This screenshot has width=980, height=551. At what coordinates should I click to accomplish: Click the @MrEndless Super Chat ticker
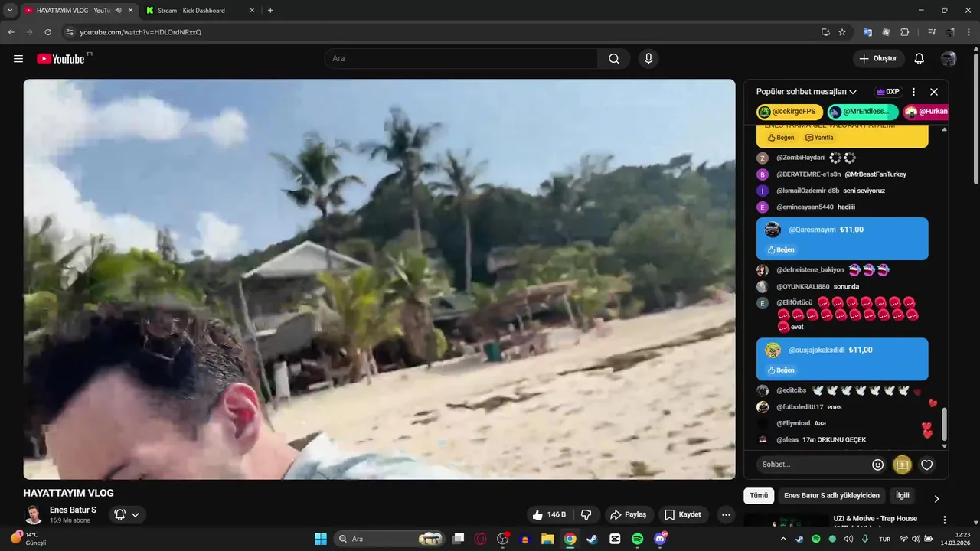(x=863, y=112)
